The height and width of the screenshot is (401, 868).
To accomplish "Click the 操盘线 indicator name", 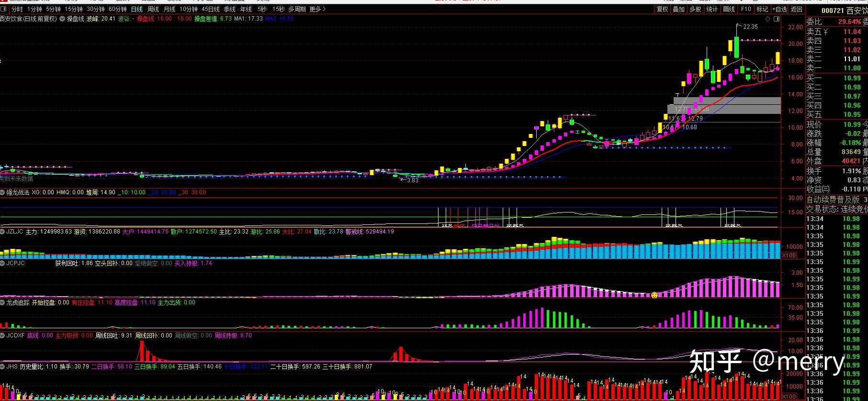I will (75, 19).
